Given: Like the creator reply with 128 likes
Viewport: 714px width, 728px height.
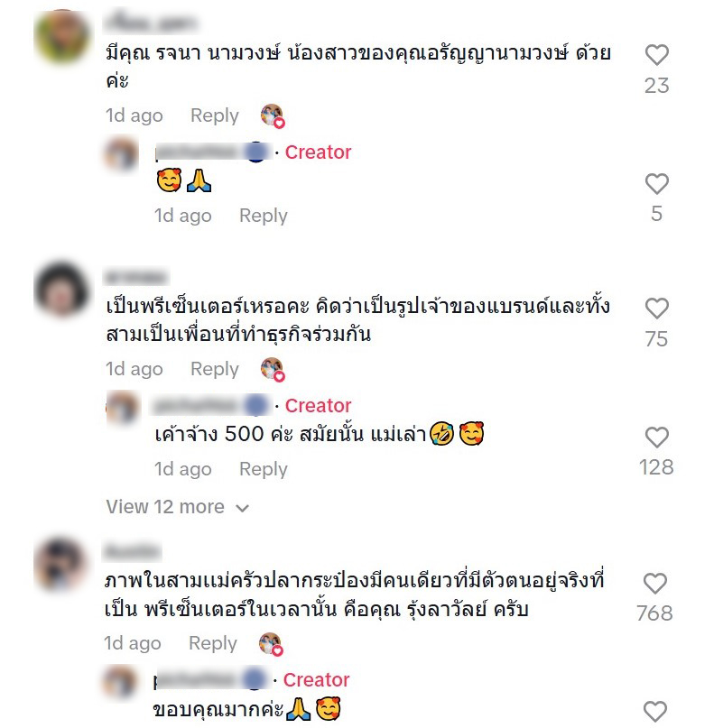Looking at the screenshot, I should (x=656, y=437).
